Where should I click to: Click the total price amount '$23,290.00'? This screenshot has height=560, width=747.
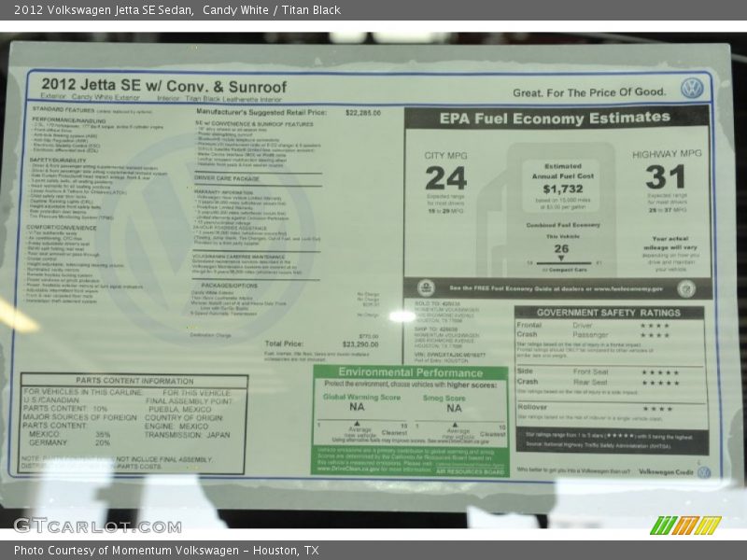coord(360,344)
